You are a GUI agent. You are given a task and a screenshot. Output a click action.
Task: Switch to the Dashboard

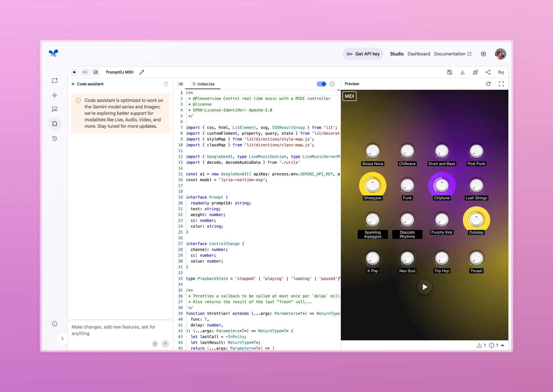[x=419, y=54]
